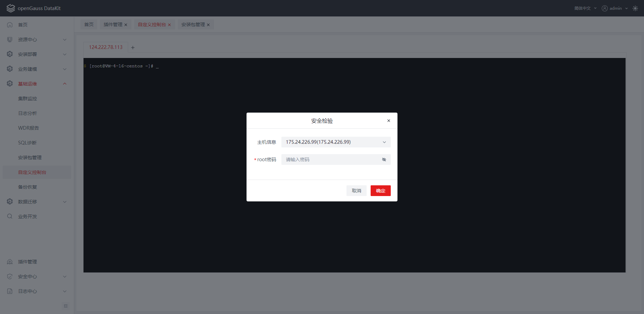Open 集群监控 in the sidebar
Screen dimensions: 644x314
click(x=28, y=99)
